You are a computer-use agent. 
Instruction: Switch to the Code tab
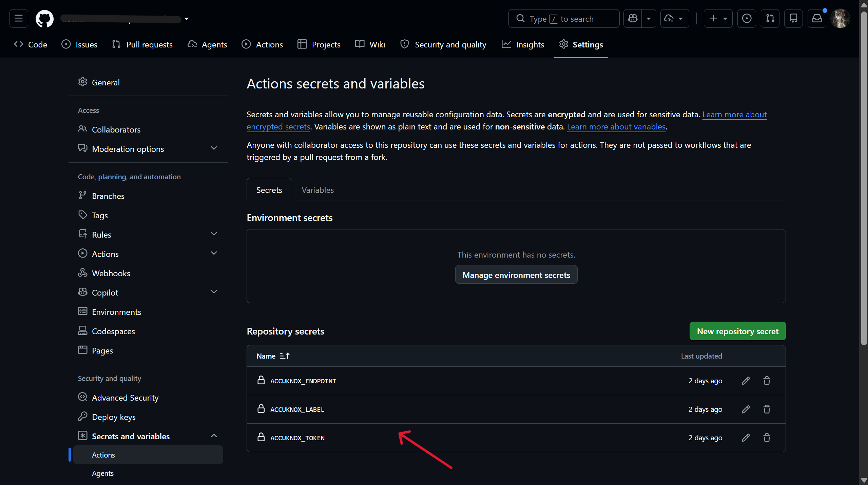(x=31, y=44)
